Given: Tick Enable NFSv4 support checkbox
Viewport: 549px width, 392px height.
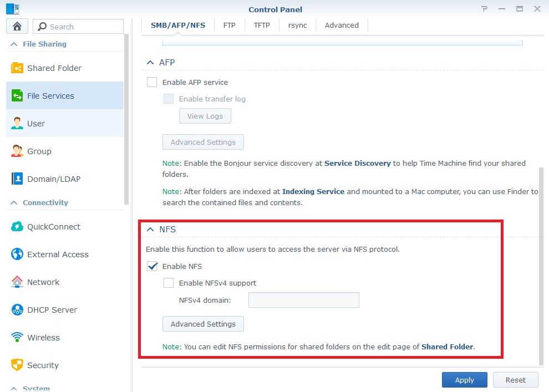Looking at the screenshot, I should (169, 283).
